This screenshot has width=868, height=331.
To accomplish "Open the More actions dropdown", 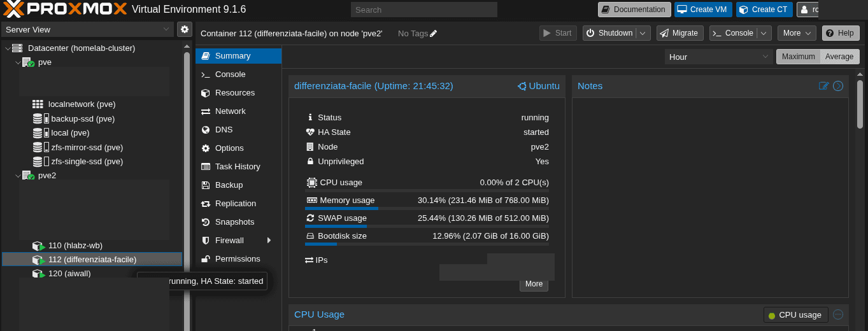I will (x=797, y=33).
